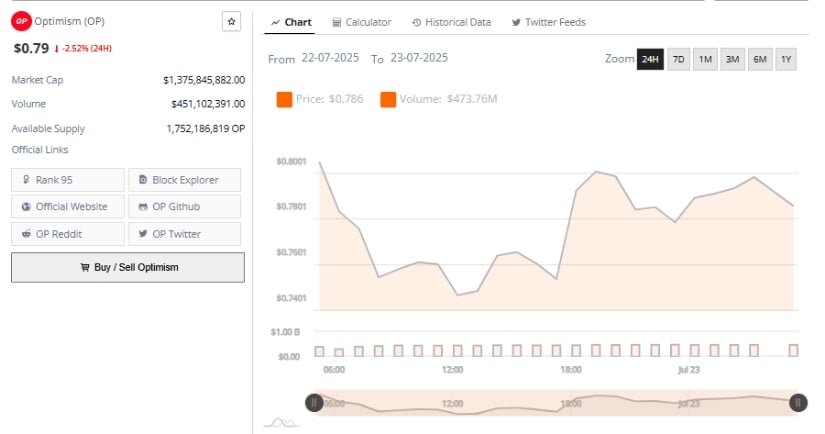Edit the To date 23-07-2025
Screen dimensions: 825x434
coord(419,58)
